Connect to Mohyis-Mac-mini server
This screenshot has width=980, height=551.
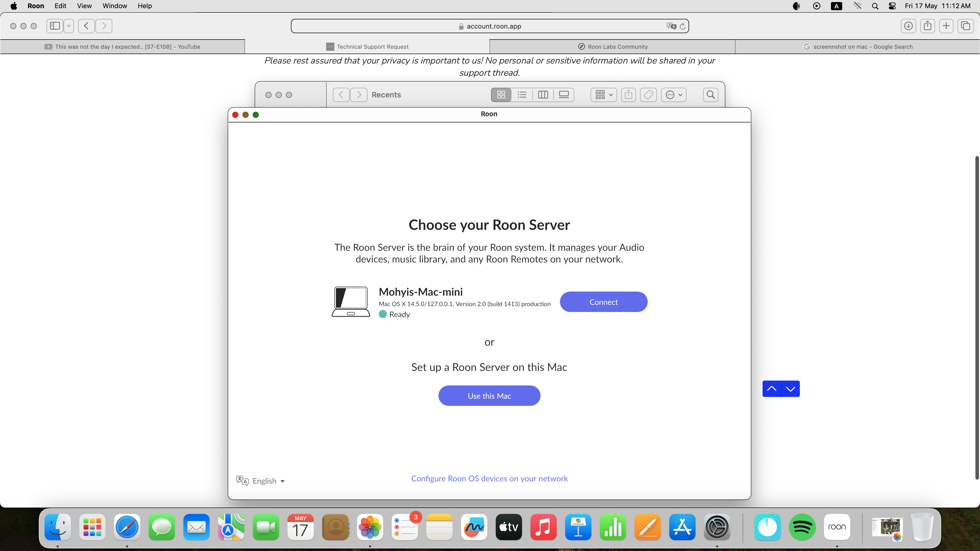click(x=603, y=302)
